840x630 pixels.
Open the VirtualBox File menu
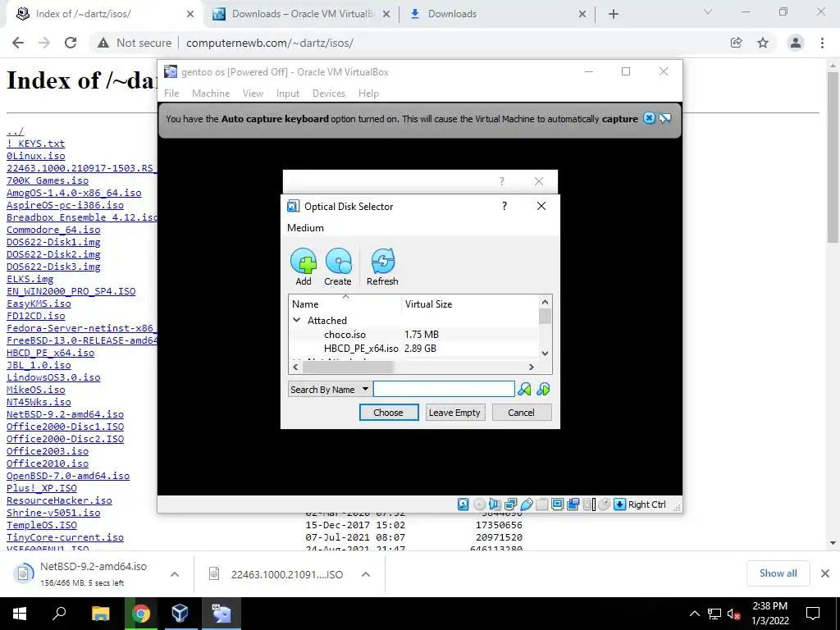coord(171,94)
